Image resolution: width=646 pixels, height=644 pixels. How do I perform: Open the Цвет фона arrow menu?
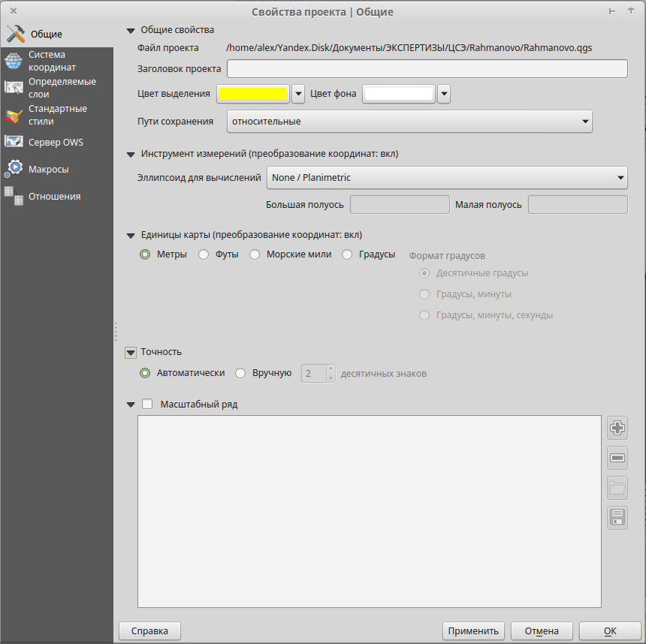tap(444, 94)
